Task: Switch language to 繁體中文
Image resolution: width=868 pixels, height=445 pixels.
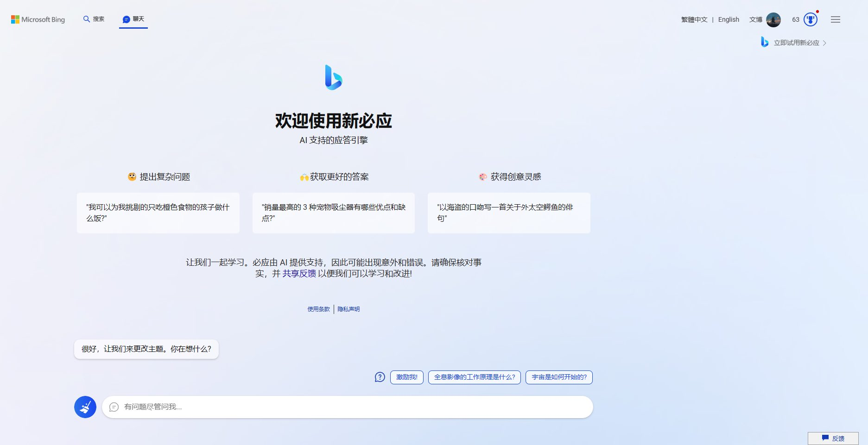Action: point(694,19)
